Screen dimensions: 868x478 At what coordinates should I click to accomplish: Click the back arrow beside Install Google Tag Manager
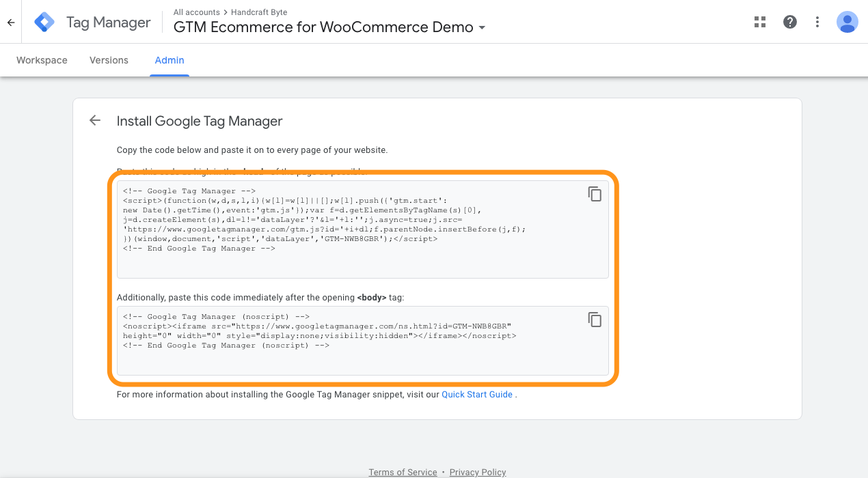pyautogui.click(x=94, y=120)
